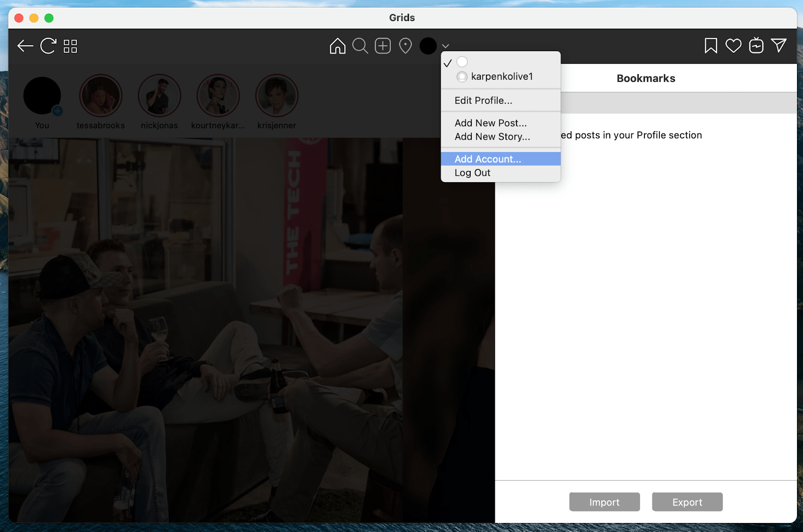The image size is (803, 532).
Task: Click the black profile avatar in toolbar
Action: pyautogui.click(x=428, y=46)
